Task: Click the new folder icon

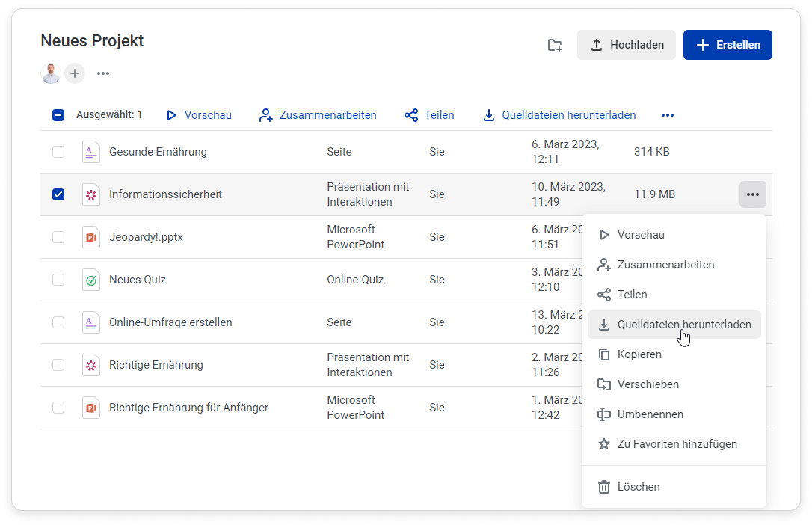Action: coord(555,45)
